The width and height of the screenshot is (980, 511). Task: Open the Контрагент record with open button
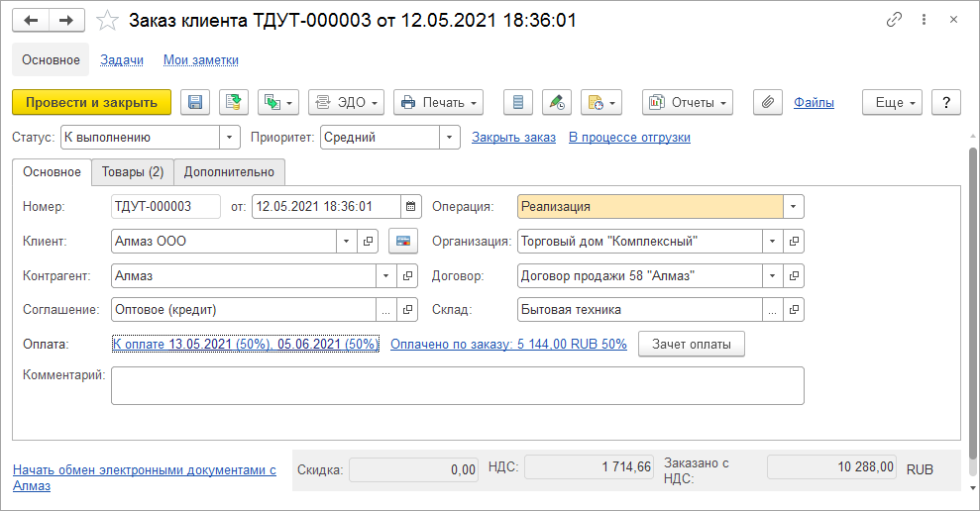coord(407,275)
